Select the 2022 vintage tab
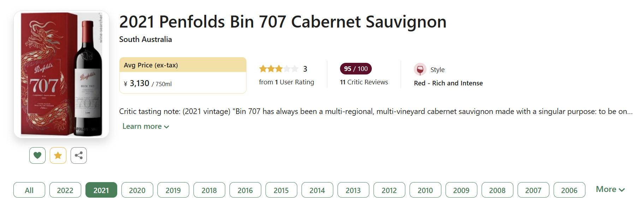 [x=65, y=190]
